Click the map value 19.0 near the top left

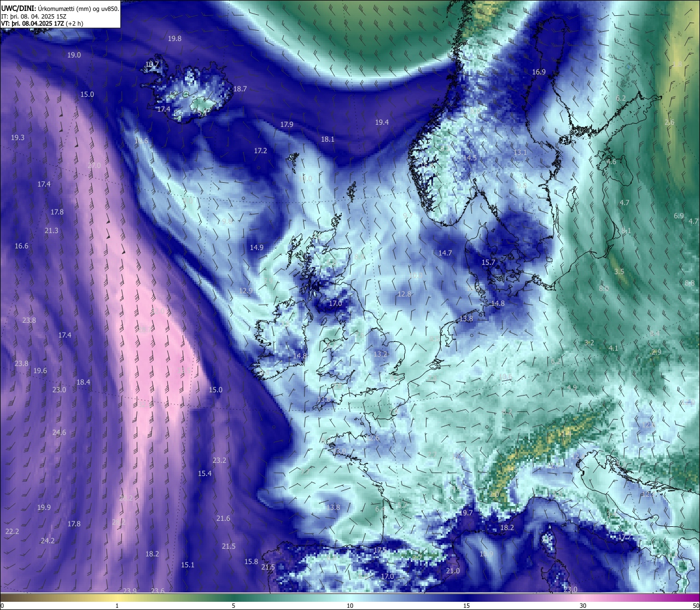tap(74, 55)
